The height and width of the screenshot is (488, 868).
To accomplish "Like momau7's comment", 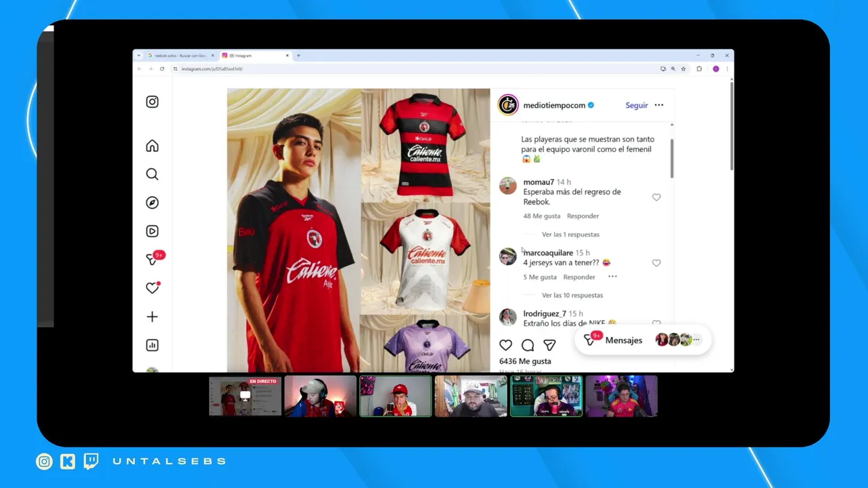I will (x=656, y=197).
